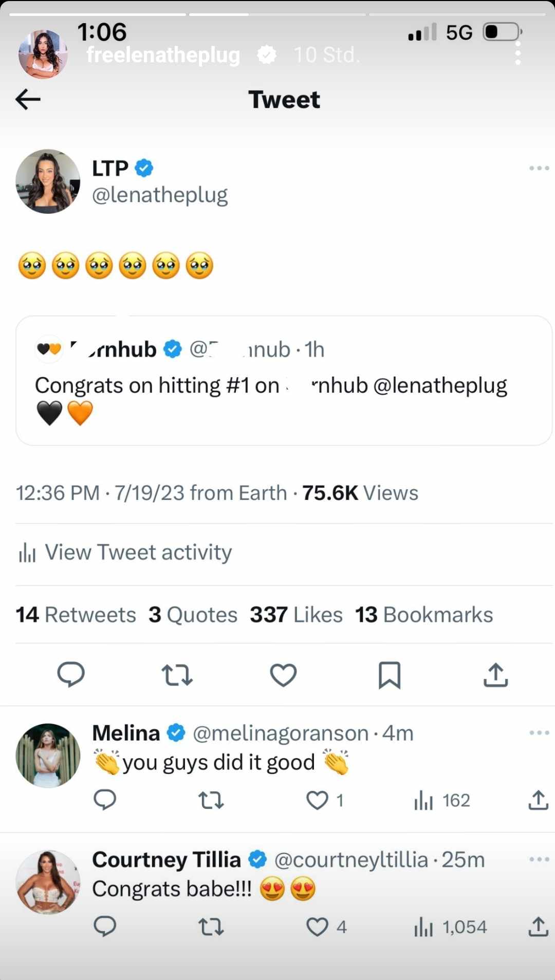Viewport: 555px width, 980px height.
Task: Reply to Melina's comment
Action: click(105, 800)
